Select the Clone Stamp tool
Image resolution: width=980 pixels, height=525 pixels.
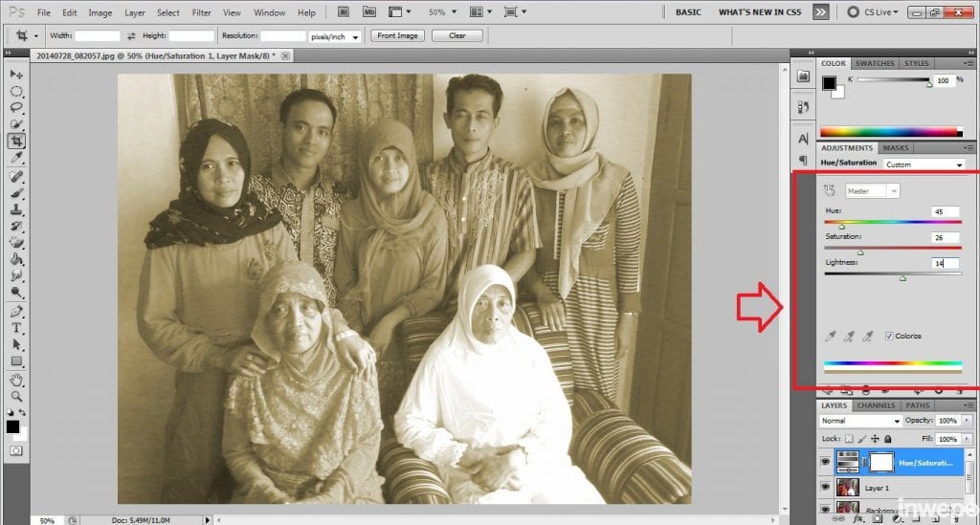(16, 209)
